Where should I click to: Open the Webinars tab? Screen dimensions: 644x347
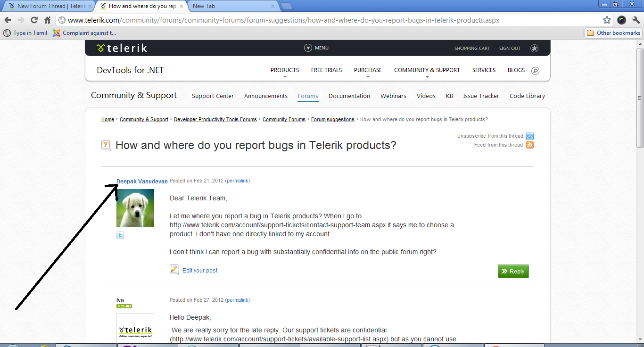click(x=393, y=96)
